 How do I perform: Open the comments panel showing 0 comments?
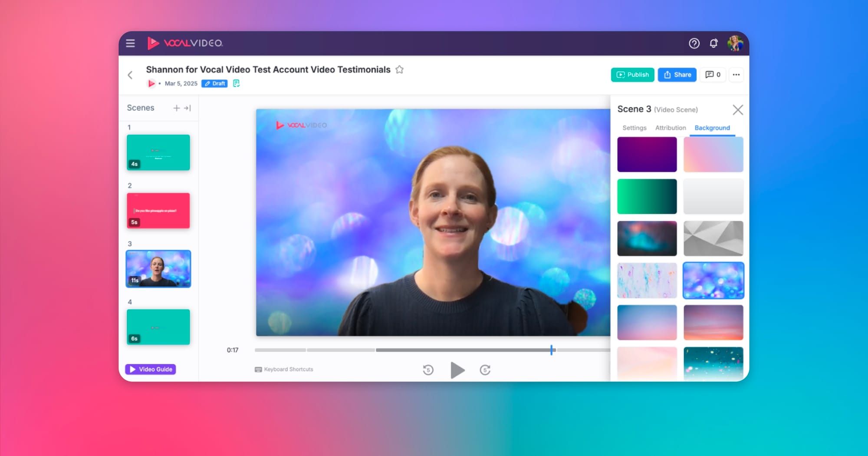coord(713,75)
